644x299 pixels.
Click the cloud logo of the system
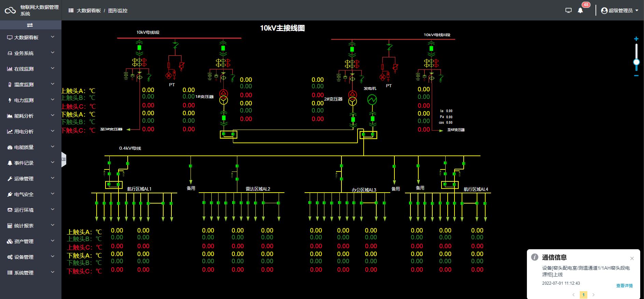[10, 10]
